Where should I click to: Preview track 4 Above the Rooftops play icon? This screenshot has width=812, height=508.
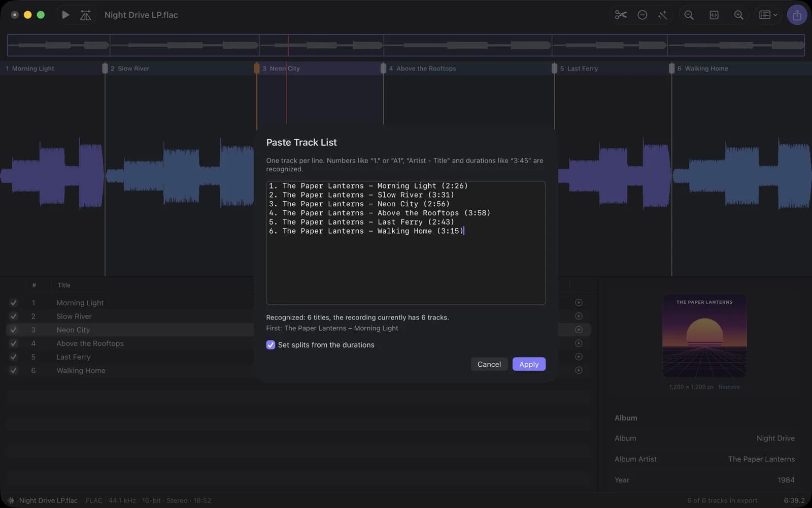[579, 343]
